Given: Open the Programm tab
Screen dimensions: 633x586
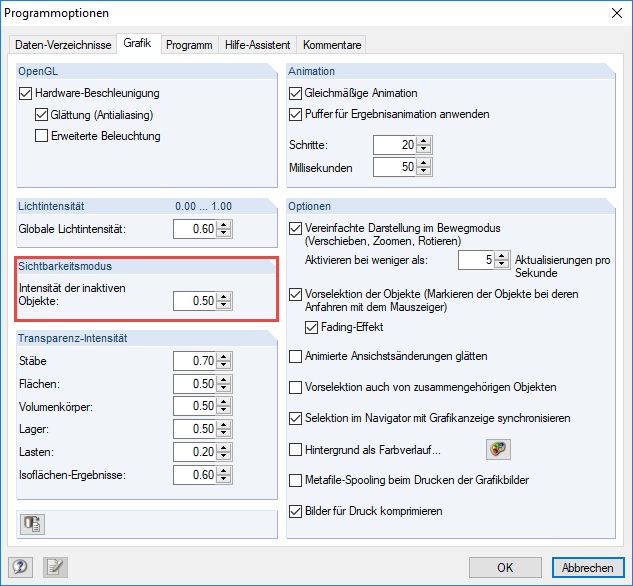Looking at the screenshot, I should 189,45.
